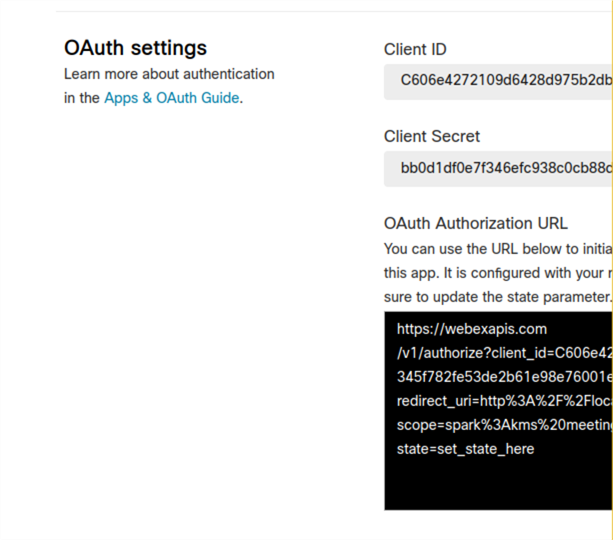This screenshot has height=540, width=613.
Task: Click the Client ID label
Action: pyautogui.click(x=415, y=49)
